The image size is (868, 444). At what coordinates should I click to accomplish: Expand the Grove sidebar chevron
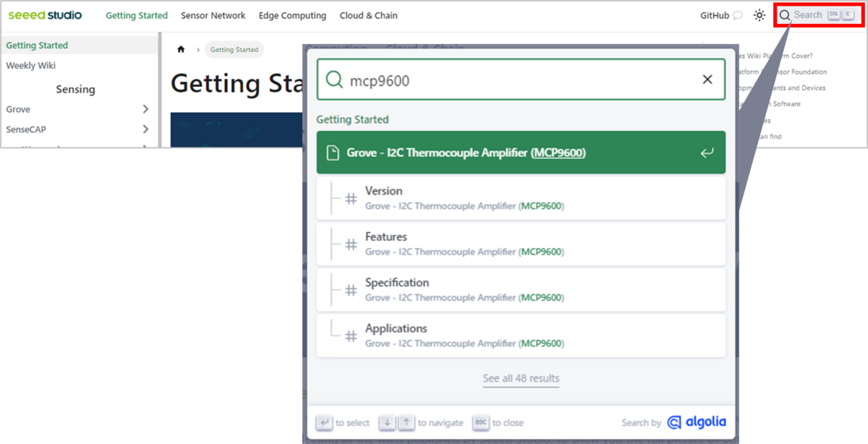tap(145, 109)
